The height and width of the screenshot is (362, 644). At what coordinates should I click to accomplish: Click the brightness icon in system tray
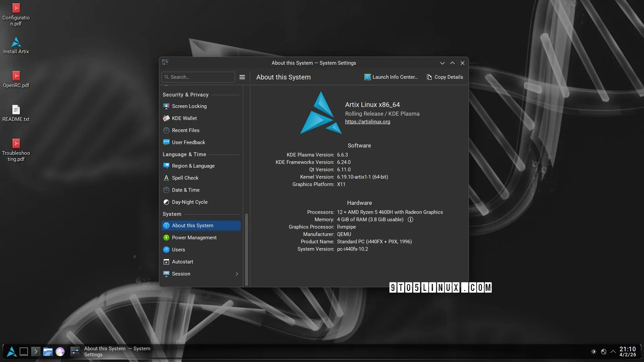coord(593,352)
